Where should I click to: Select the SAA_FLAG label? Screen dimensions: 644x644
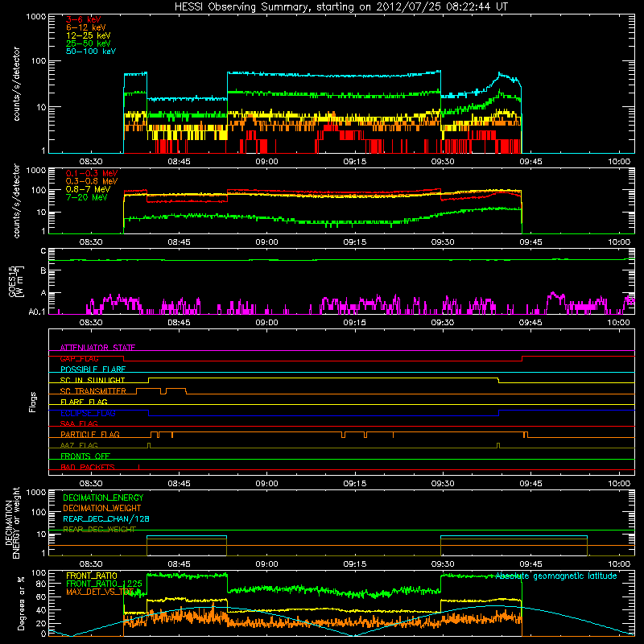79,424
